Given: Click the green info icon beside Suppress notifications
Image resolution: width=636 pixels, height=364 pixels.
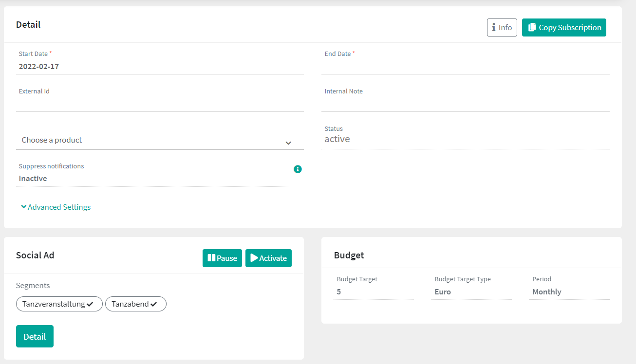Looking at the screenshot, I should 298,169.
